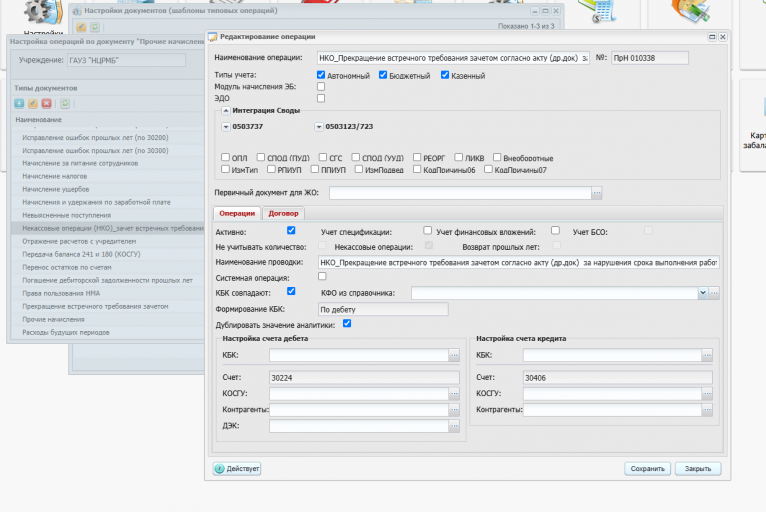This screenshot has width=766, height=512.
Task: Uncheck the Автономный accounting type
Action: 321,75
